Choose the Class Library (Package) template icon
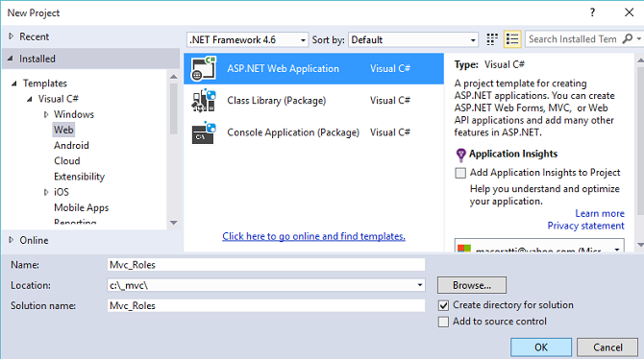Viewport: 644px width, 359px height. point(204,101)
